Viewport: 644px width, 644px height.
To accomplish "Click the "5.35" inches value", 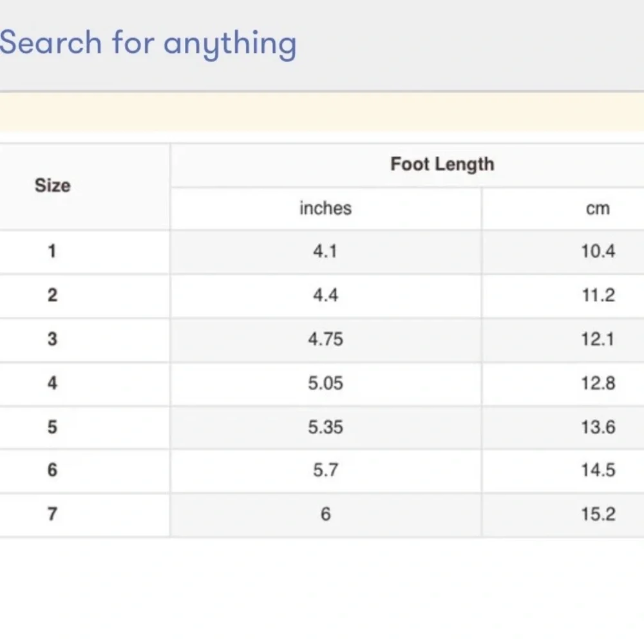I will [325, 427].
